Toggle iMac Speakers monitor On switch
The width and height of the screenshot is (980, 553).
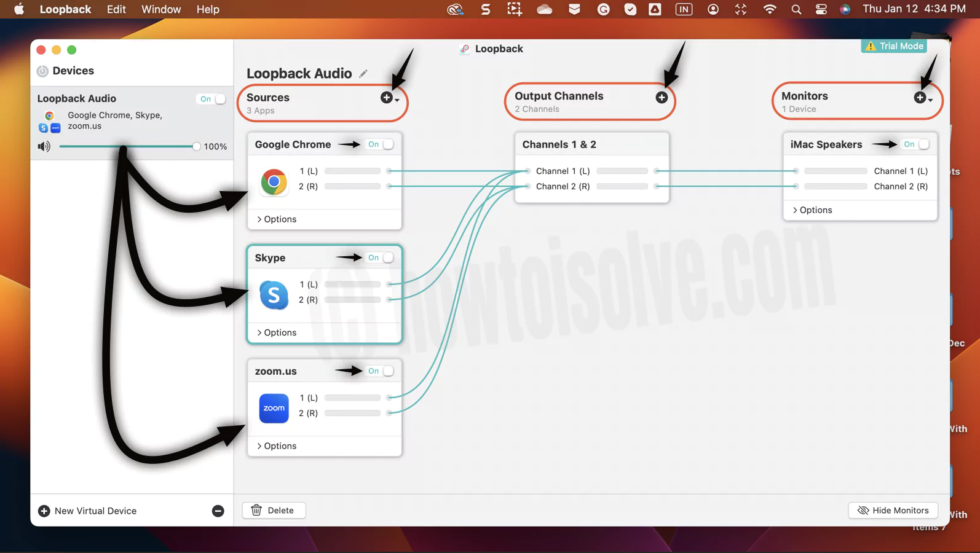915,144
